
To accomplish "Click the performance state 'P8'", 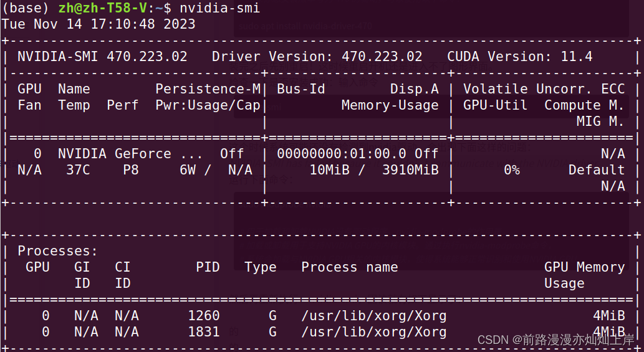I will 130,170.
